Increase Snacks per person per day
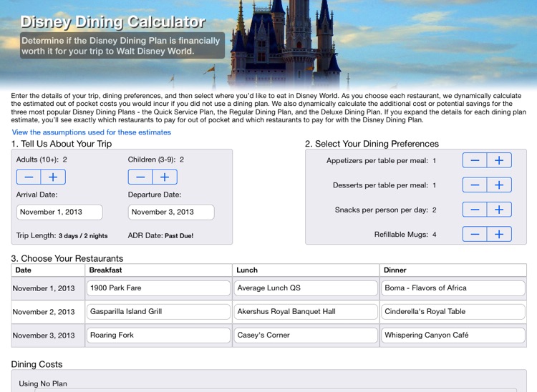 499,210
